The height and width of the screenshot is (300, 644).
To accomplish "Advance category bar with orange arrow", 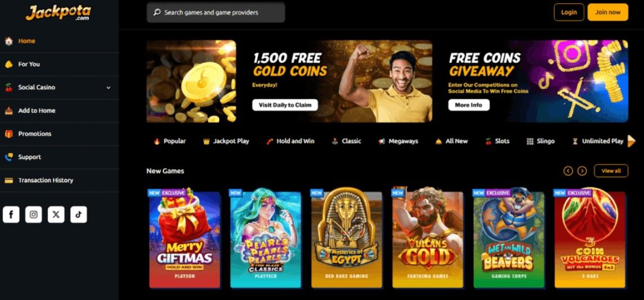I will coord(631,141).
